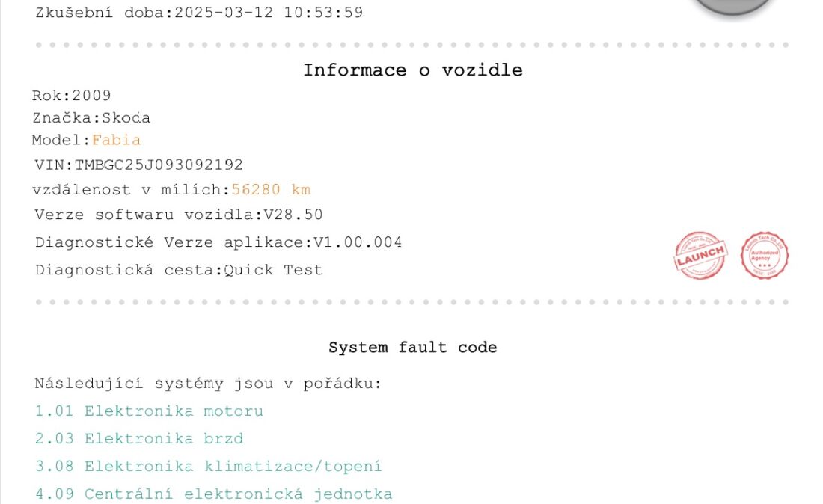Image resolution: width=823 pixels, height=504 pixels.
Task: Click Verze softwaru vozidla V28.50 text
Action: tap(179, 215)
